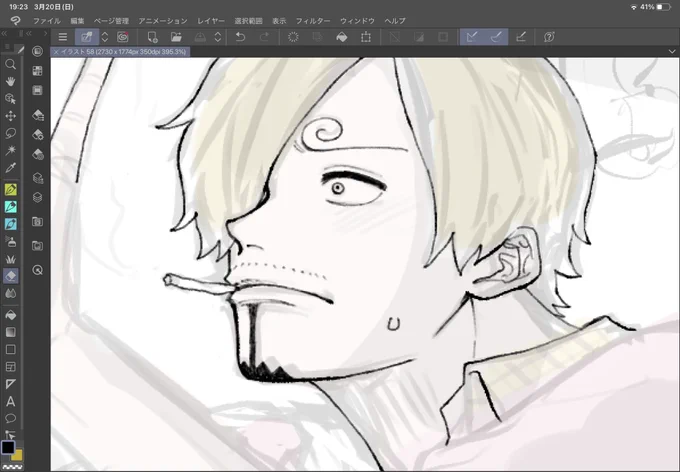
Task: Expand the canvas tab list chevron
Action: [x=672, y=52]
